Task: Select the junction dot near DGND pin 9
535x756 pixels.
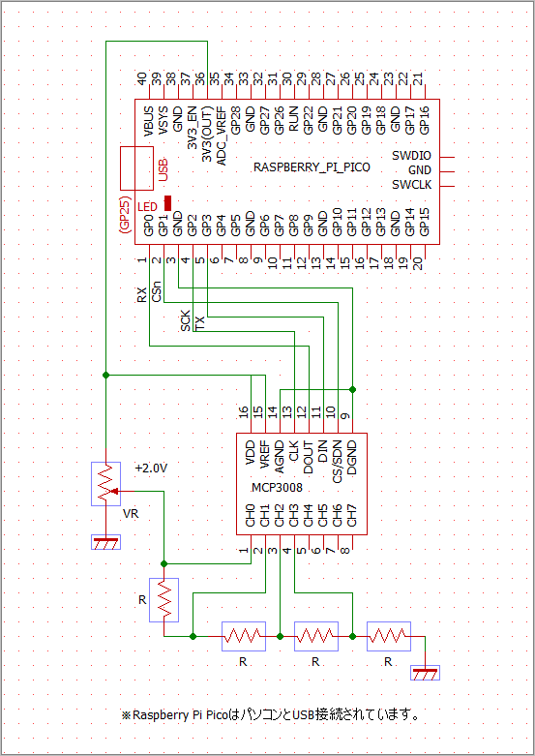Action: [352, 389]
